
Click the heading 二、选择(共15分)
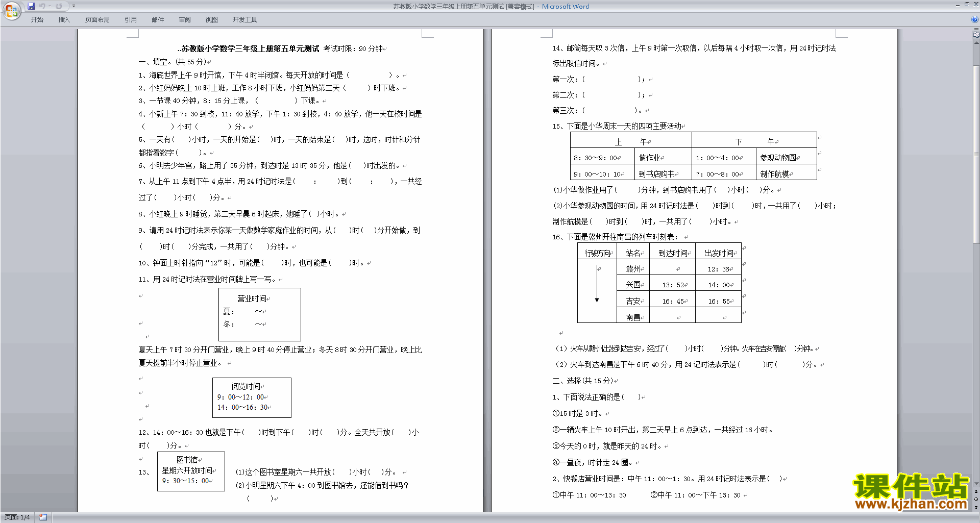(584, 381)
